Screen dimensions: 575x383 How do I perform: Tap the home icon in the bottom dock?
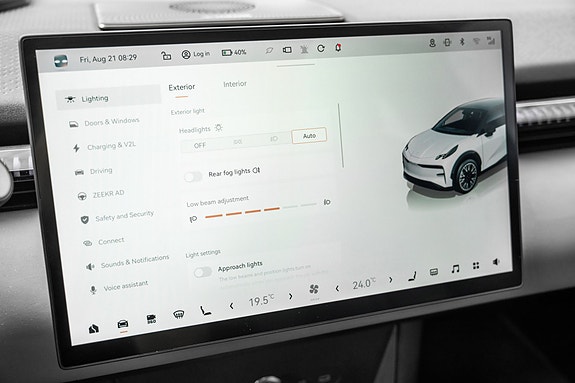click(94, 328)
